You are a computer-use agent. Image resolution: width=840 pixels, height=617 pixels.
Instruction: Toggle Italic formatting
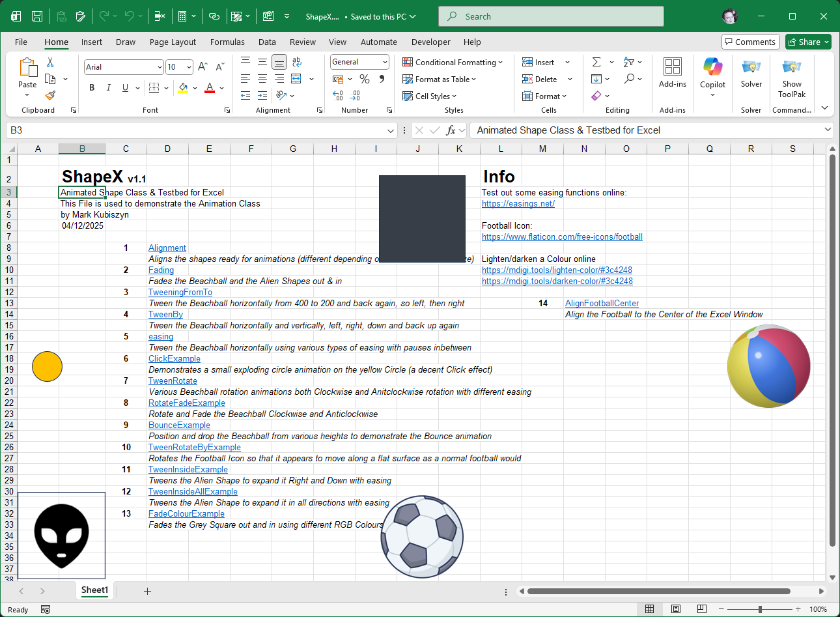pos(108,88)
